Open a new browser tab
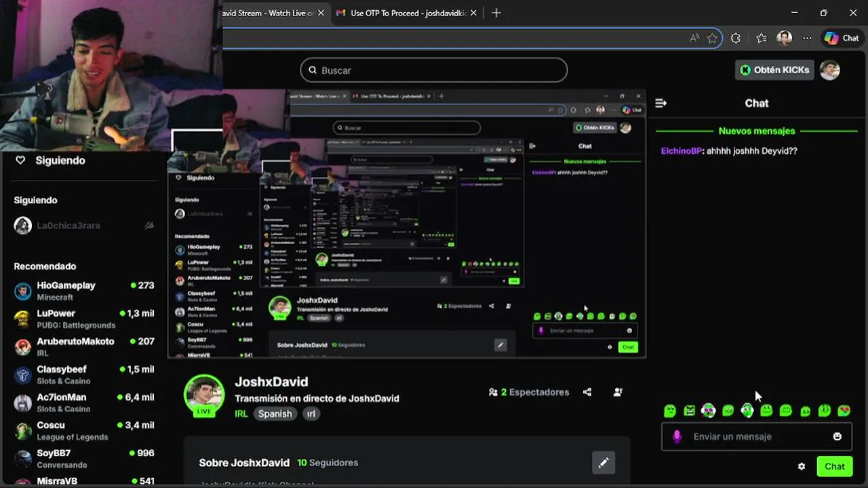 tap(496, 13)
